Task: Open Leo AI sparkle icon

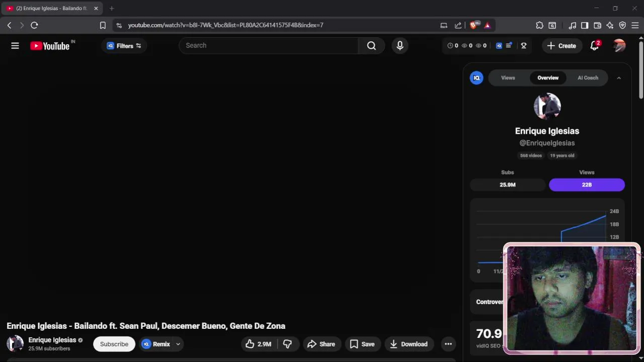Action: 610,25
